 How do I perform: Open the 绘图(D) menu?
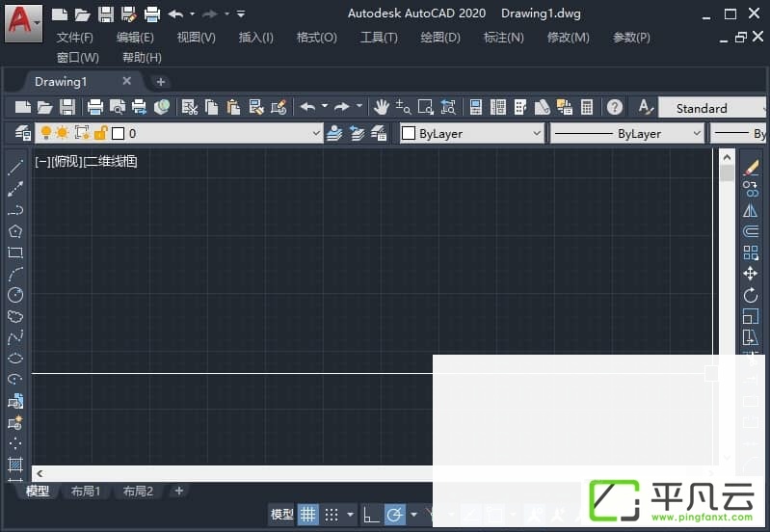[x=440, y=38]
